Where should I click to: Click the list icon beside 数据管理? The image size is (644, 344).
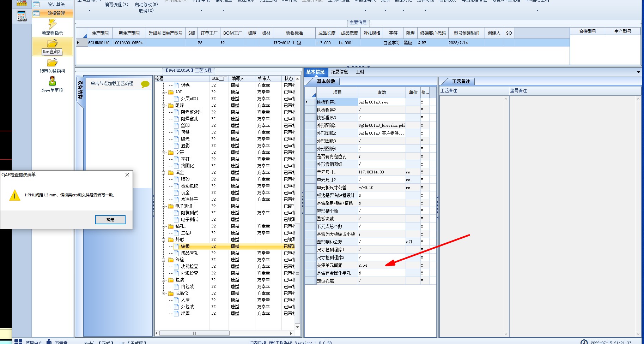(36, 13)
